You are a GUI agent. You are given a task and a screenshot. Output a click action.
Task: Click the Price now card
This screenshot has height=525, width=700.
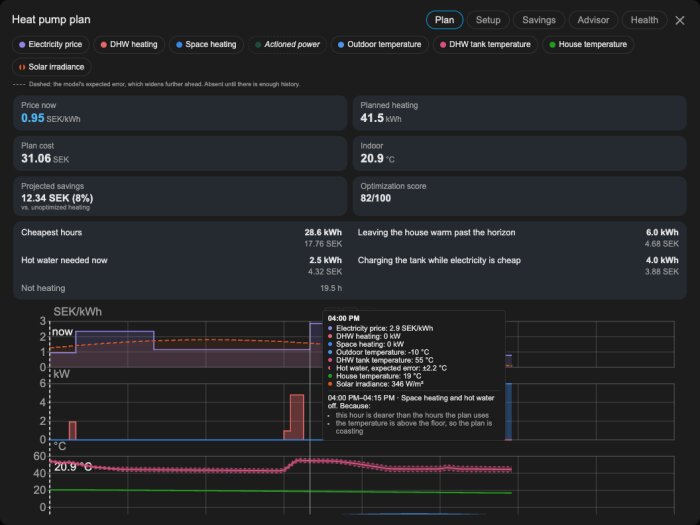[180, 113]
